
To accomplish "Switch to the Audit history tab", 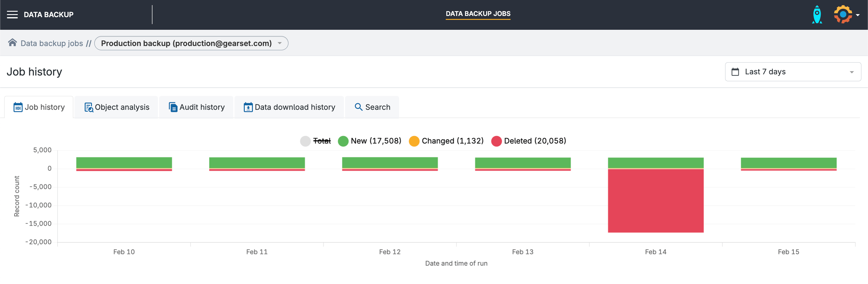I will [x=196, y=107].
